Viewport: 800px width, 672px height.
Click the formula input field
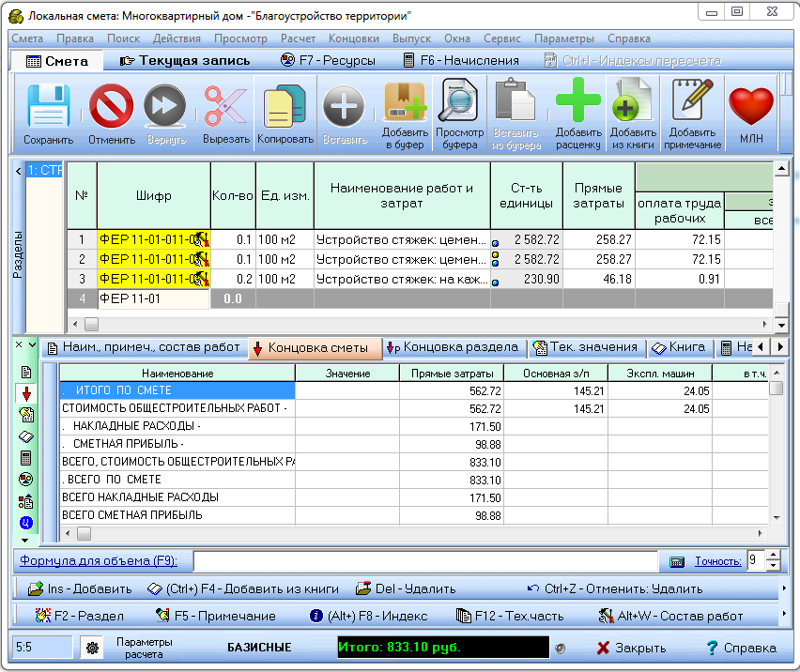point(425,561)
